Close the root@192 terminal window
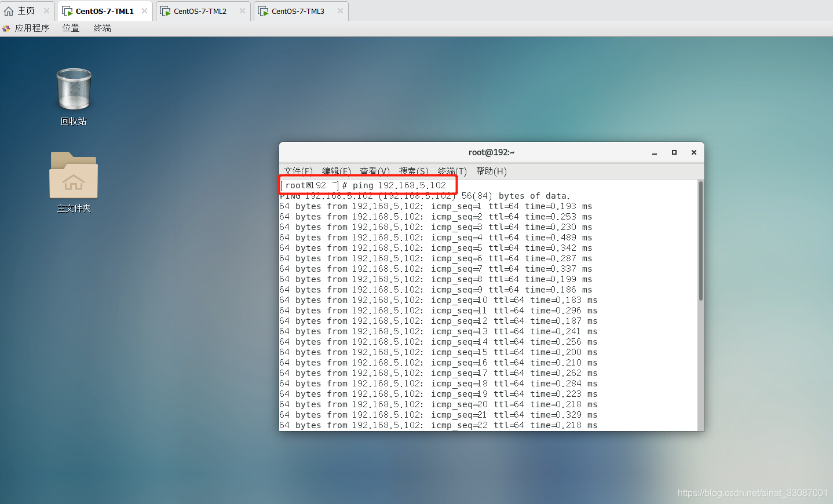The width and height of the screenshot is (833, 504). [x=694, y=152]
